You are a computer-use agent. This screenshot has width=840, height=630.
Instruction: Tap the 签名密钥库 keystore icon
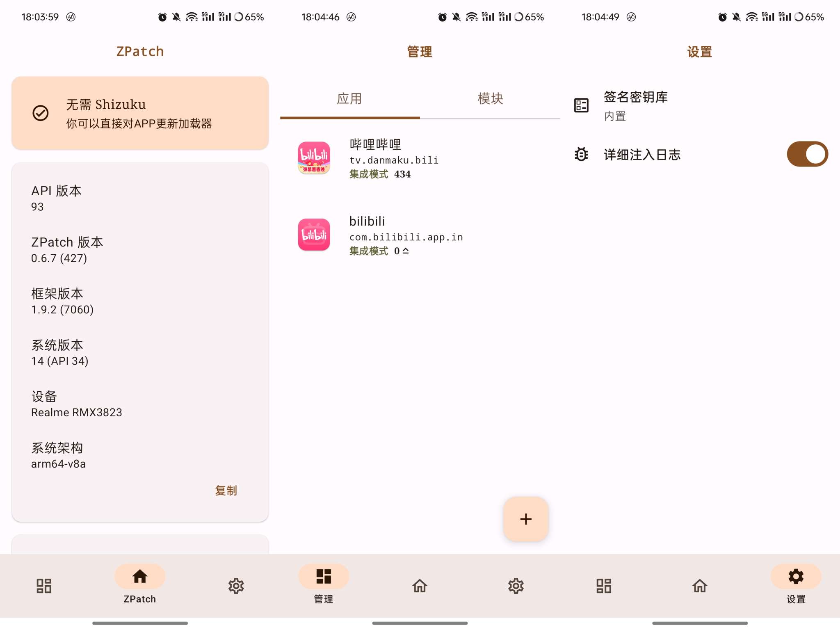[581, 105]
